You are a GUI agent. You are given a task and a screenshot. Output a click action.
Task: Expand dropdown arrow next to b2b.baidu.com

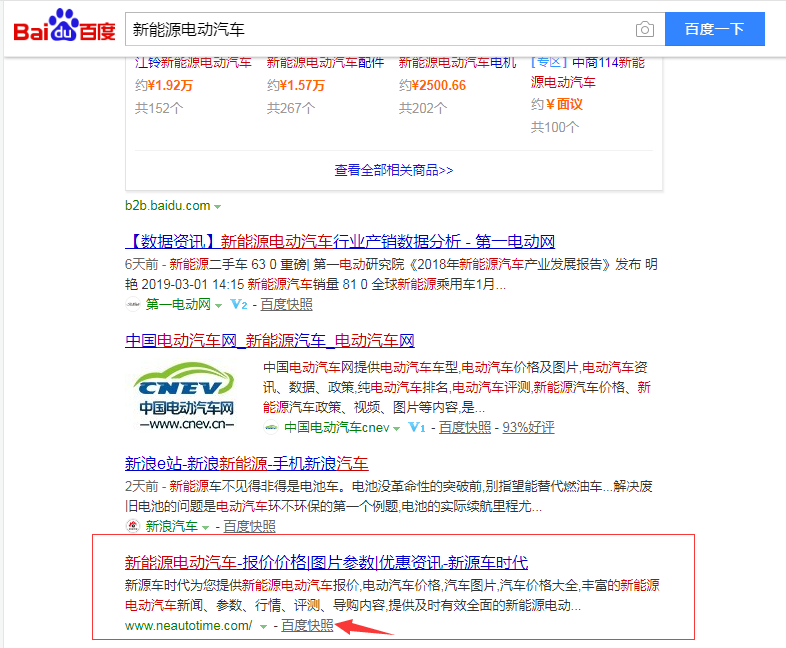[x=218, y=206]
